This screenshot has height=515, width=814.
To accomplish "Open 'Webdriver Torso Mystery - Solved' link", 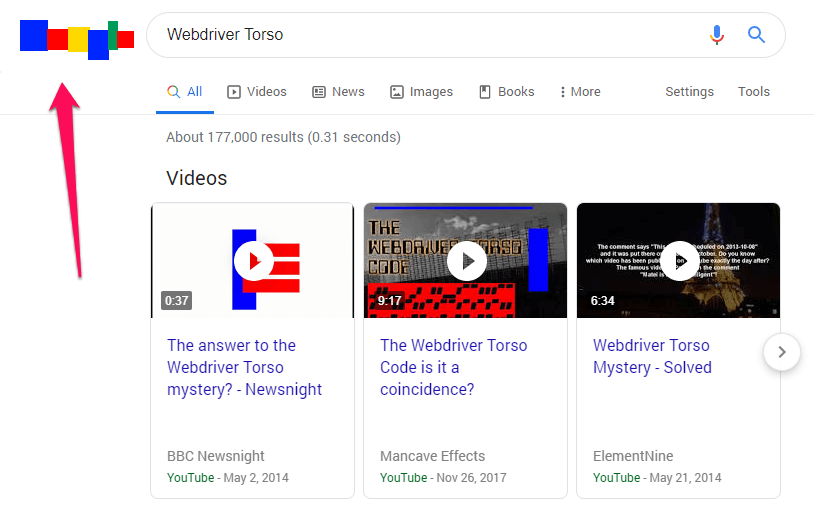I will coord(652,356).
